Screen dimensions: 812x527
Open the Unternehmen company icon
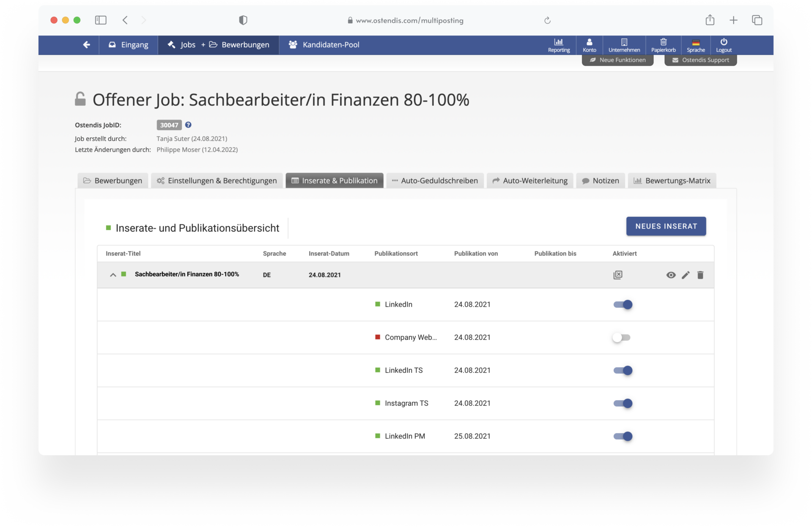coord(624,45)
